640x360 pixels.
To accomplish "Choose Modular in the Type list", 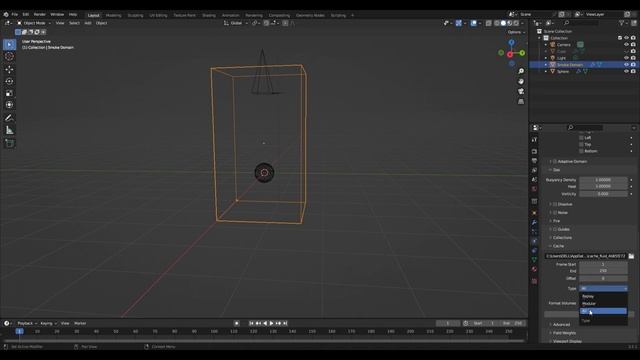I will (x=603, y=304).
